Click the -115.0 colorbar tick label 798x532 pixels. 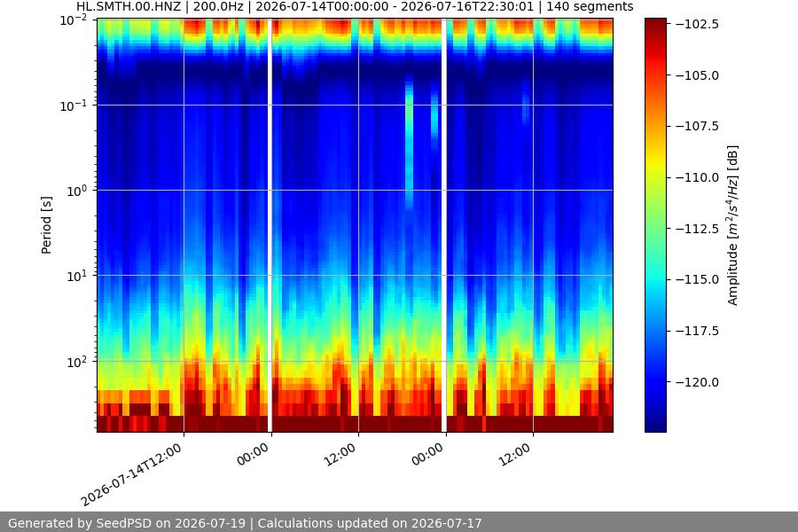pyautogui.click(x=697, y=279)
